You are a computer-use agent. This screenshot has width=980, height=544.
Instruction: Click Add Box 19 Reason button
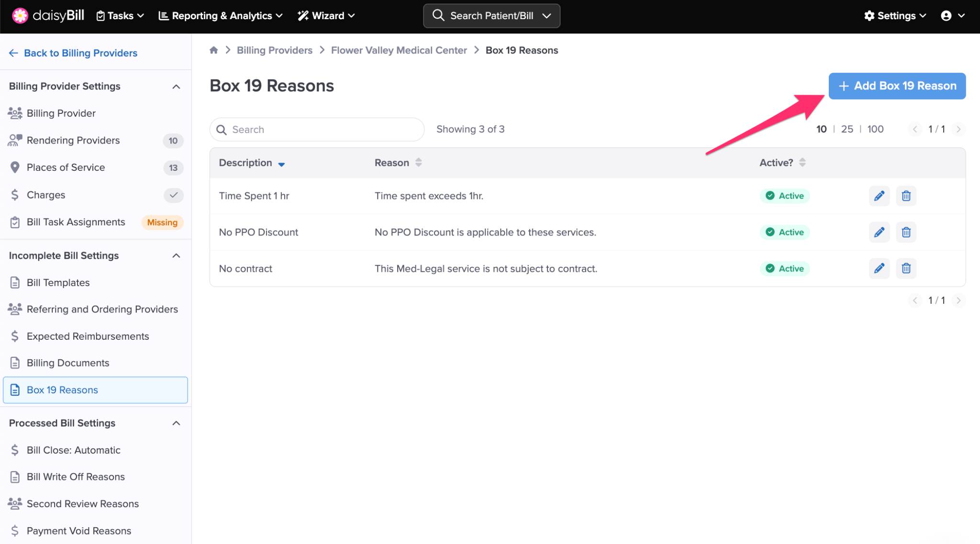pyautogui.click(x=897, y=86)
